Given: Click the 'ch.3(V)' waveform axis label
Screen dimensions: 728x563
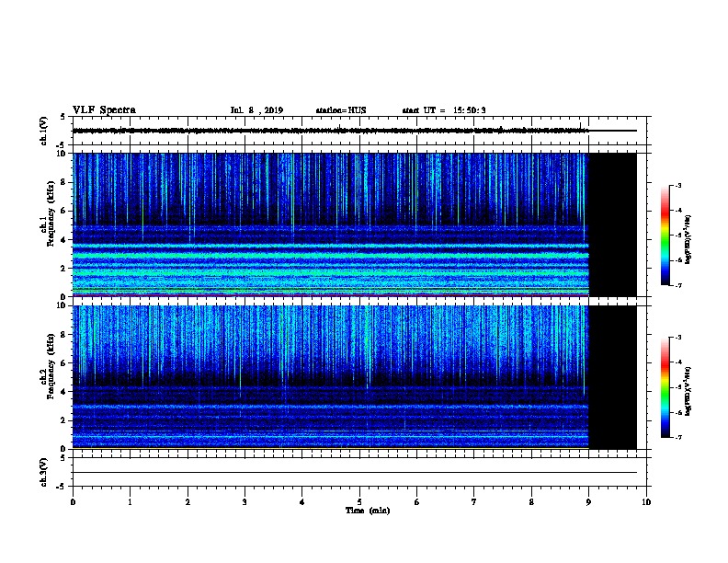Looking at the screenshot, I should (x=44, y=472).
